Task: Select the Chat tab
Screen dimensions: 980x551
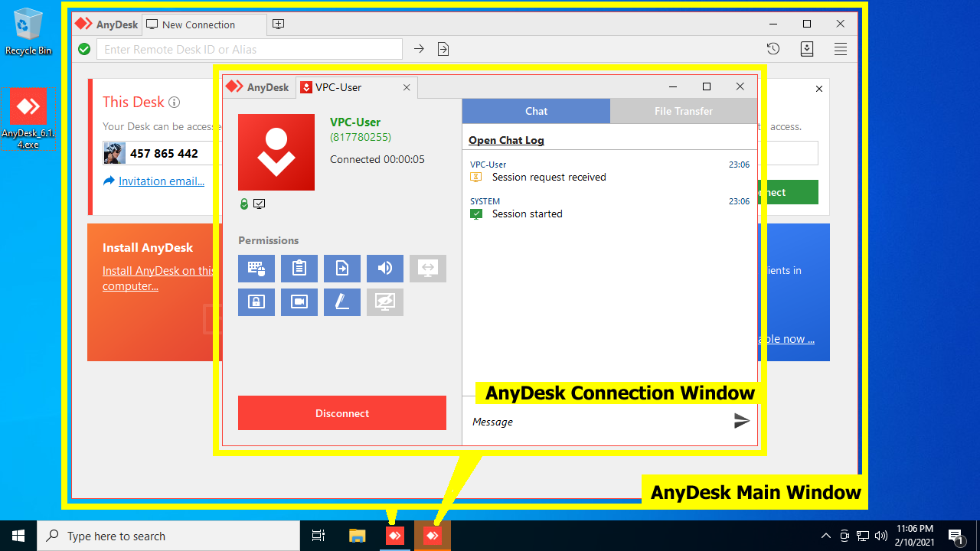Action: pyautogui.click(x=536, y=111)
